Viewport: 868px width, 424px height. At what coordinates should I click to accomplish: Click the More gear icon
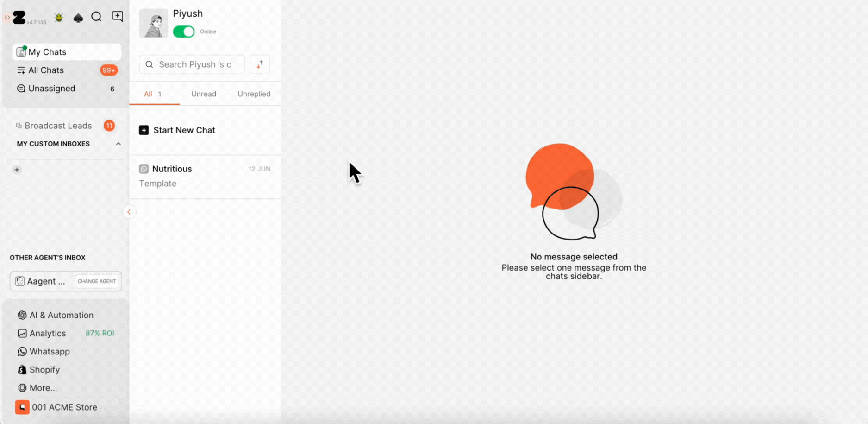(x=22, y=388)
